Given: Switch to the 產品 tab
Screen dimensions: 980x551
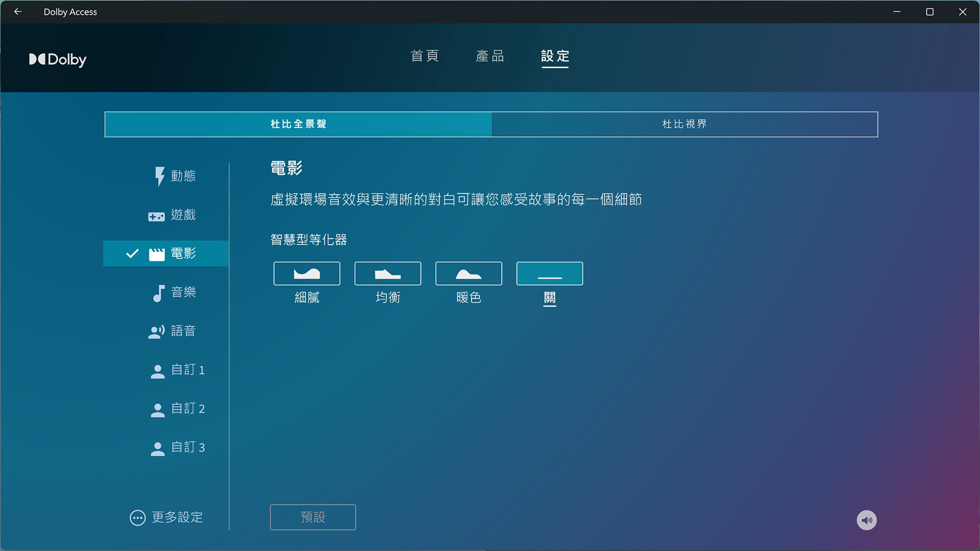Looking at the screenshot, I should (x=490, y=56).
